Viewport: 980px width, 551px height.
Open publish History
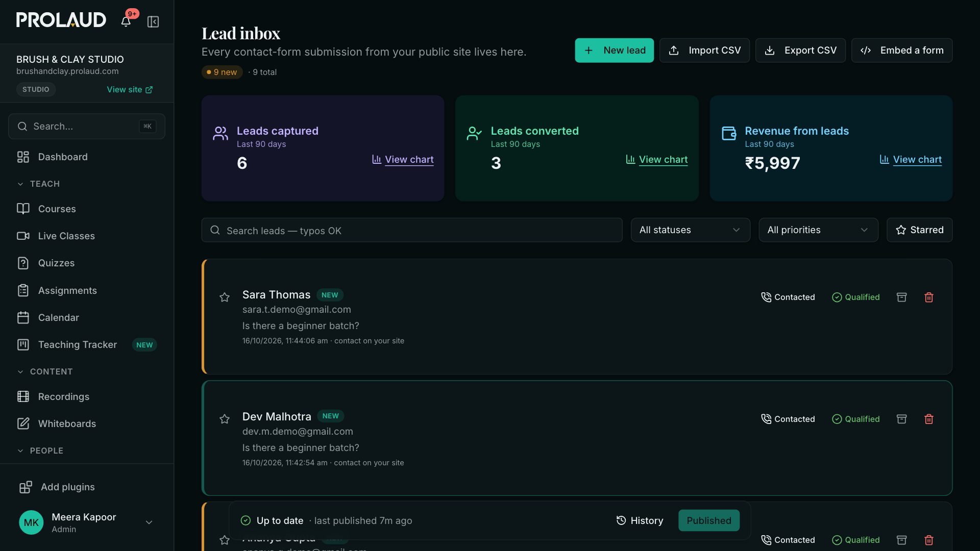pyautogui.click(x=640, y=520)
